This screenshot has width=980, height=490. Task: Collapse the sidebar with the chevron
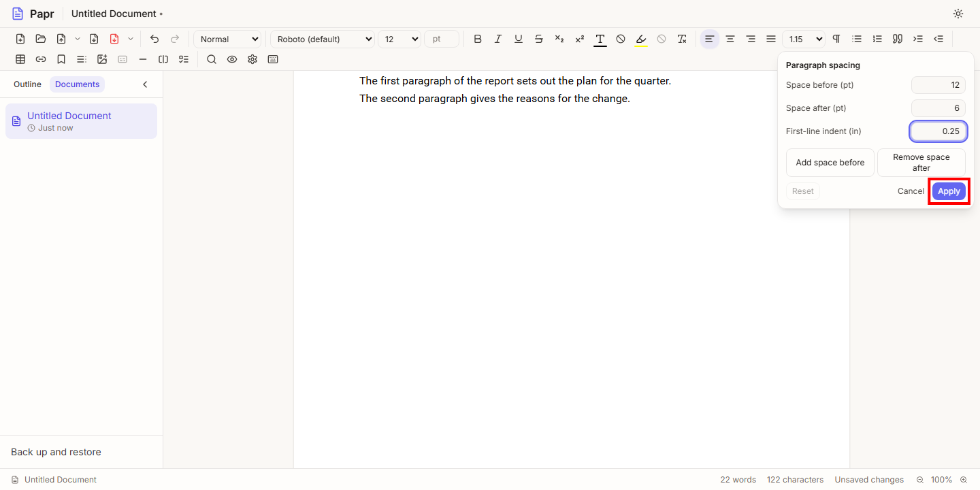click(145, 84)
